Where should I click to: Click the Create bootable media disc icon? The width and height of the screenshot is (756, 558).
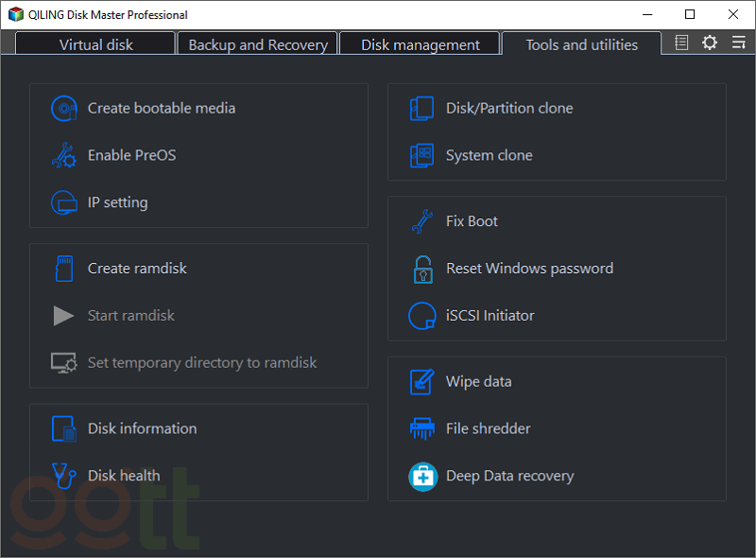[63, 109]
